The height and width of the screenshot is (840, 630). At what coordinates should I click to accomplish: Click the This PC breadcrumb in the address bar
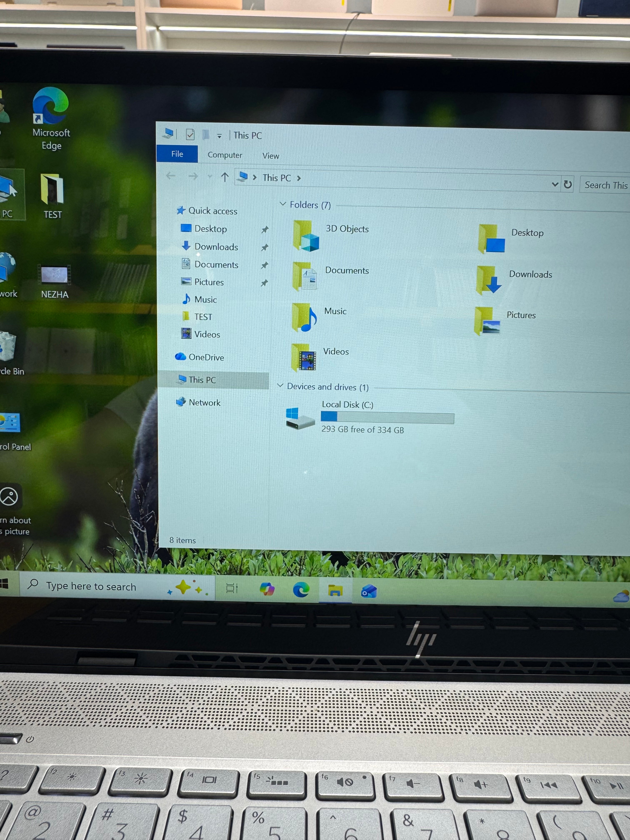coord(276,178)
